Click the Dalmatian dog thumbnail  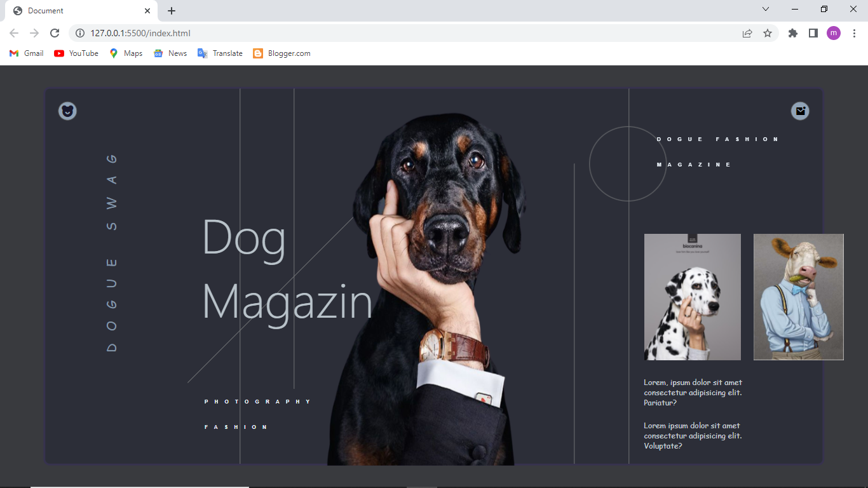pos(693,297)
